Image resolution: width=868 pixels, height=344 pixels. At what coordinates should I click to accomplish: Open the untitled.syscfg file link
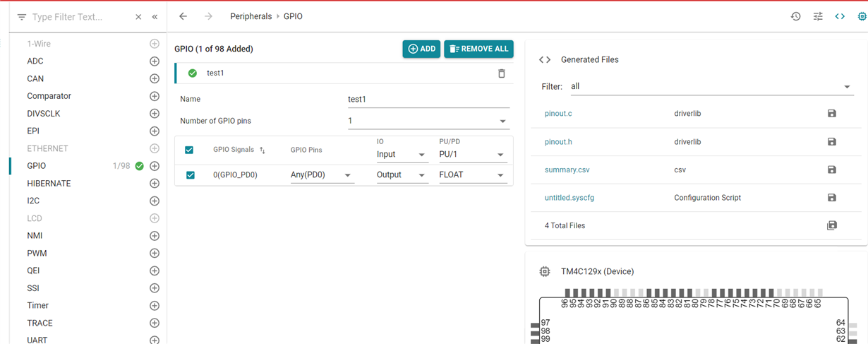click(569, 198)
